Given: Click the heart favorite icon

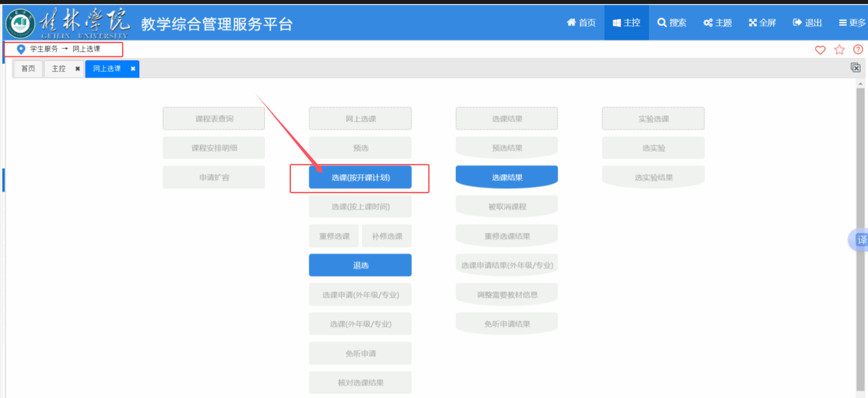Looking at the screenshot, I should 820,50.
